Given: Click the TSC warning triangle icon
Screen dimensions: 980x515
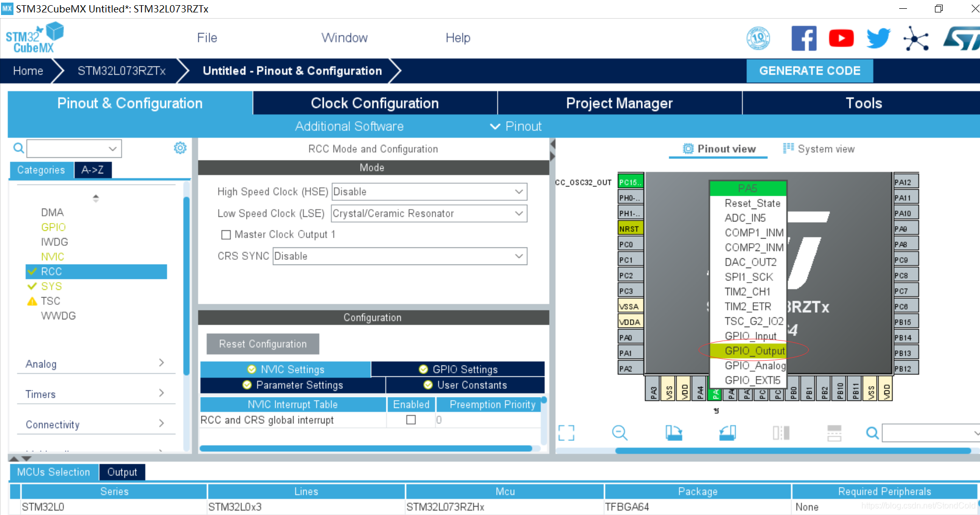Looking at the screenshot, I should [x=32, y=301].
